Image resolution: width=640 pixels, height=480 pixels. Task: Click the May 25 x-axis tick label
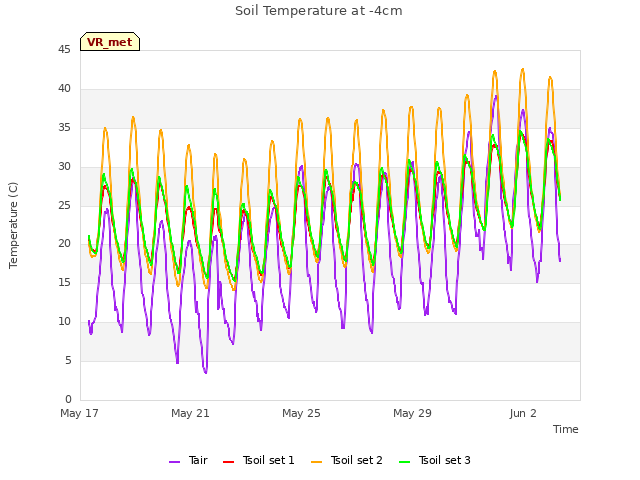pos(301,413)
